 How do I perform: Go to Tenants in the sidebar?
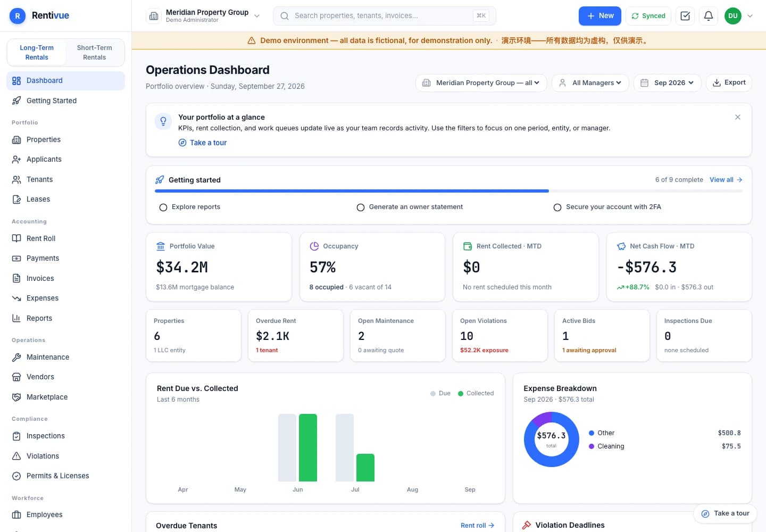[x=65, y=179]
